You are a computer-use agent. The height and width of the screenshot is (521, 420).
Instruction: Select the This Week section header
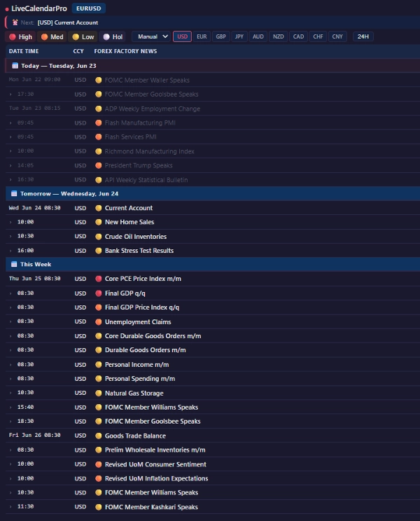[x=213, y=265]
